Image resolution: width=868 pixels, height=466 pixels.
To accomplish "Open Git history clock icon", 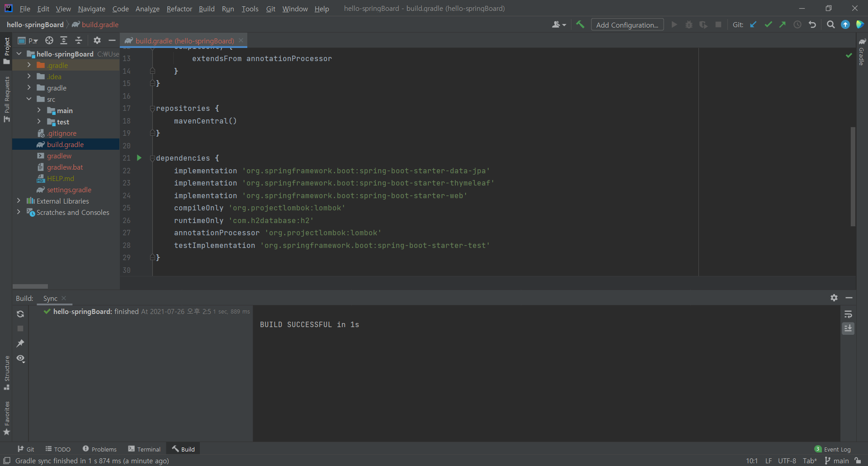I will (x=797, y=24).
